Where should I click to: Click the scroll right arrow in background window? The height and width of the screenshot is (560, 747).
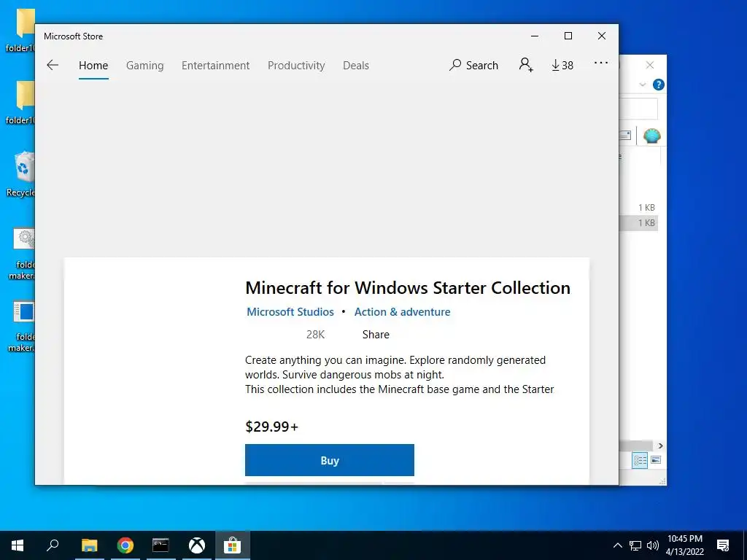click(660, 446)
